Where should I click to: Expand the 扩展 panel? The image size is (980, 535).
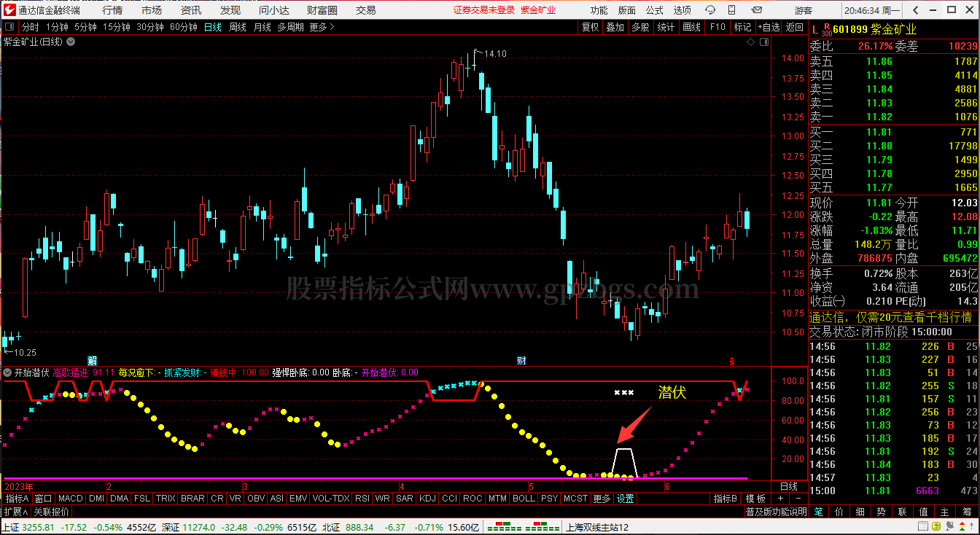(x=15, y=512)
